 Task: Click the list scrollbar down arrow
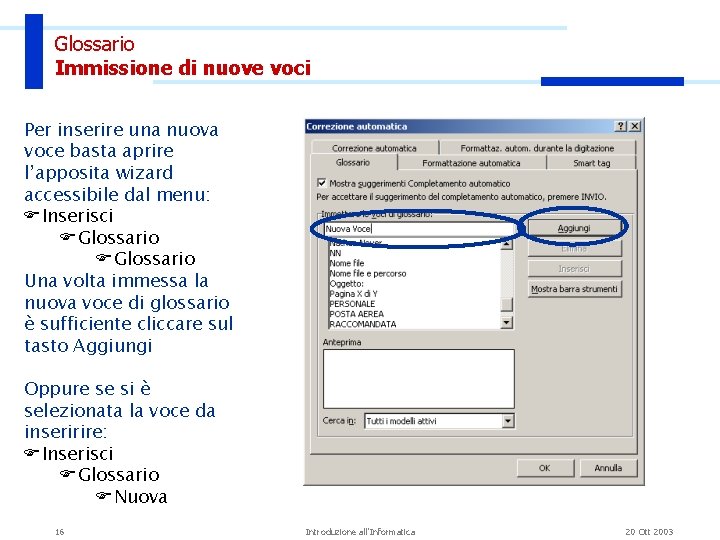[506, 322]
